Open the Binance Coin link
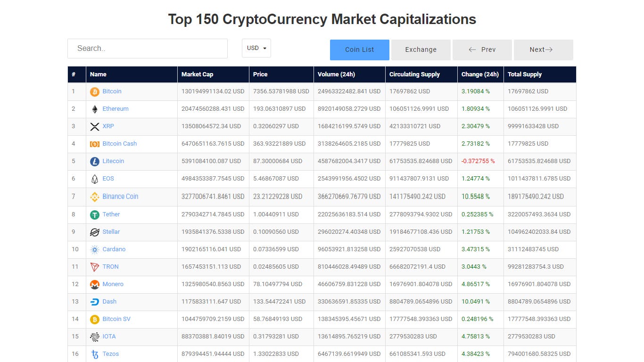Image resolution: width=644 pixels, height=362 pixels. [x=120, y=197]
